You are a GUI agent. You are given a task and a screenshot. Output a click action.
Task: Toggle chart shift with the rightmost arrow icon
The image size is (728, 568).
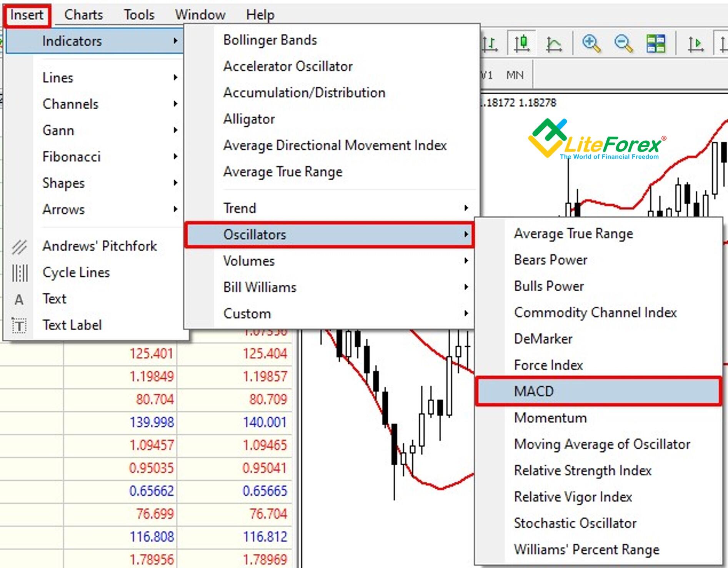click(723, 43)
